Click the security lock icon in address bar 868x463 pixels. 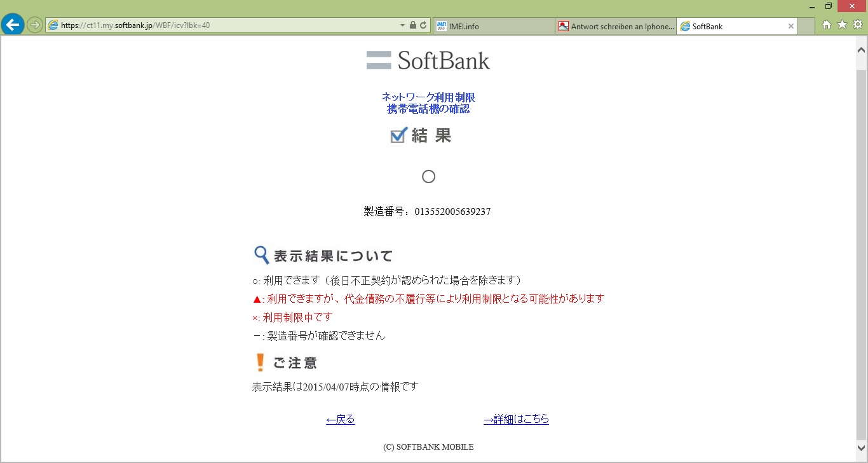pos(413,25)
